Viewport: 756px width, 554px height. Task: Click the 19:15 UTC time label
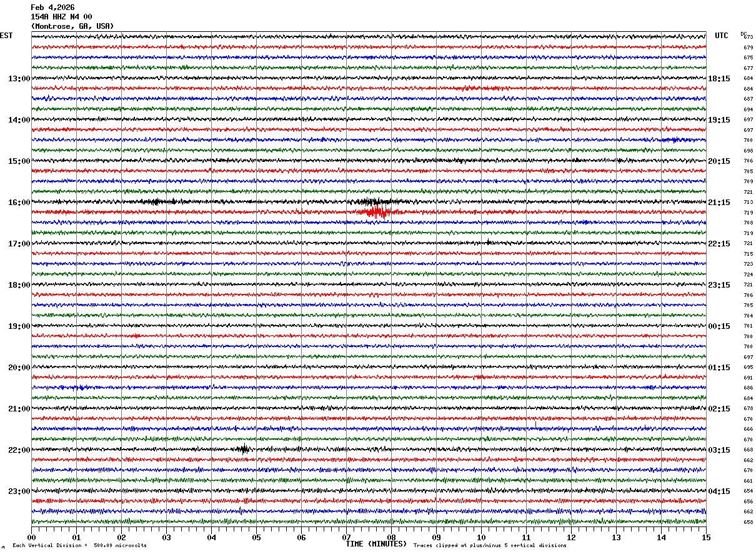tap(719, 120)
